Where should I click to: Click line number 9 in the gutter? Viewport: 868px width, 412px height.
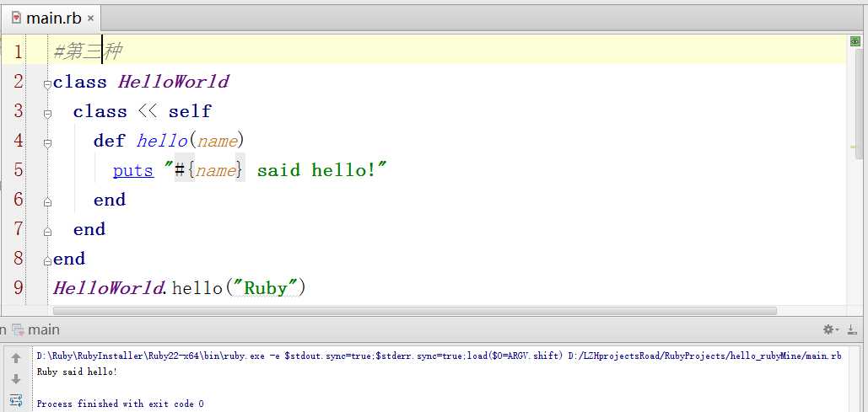click(19, 287)
